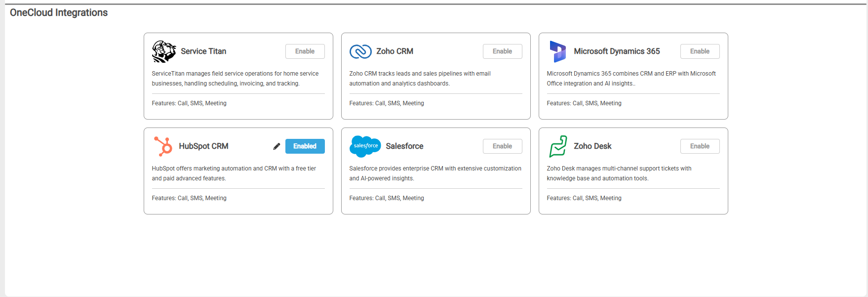Click the Service Titan logo icon
The width and height of the screenshot is (868, 297).
click(x=164, y=51)
